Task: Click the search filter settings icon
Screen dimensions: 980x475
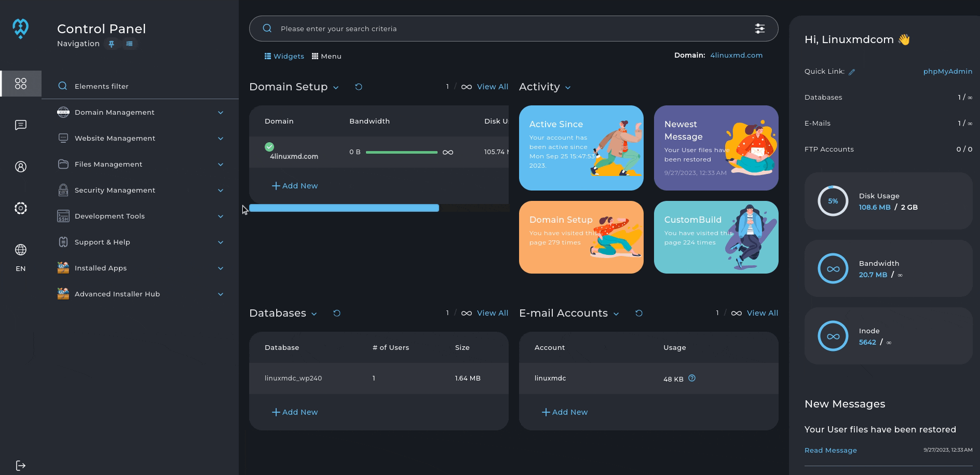Action: (759, 29)
